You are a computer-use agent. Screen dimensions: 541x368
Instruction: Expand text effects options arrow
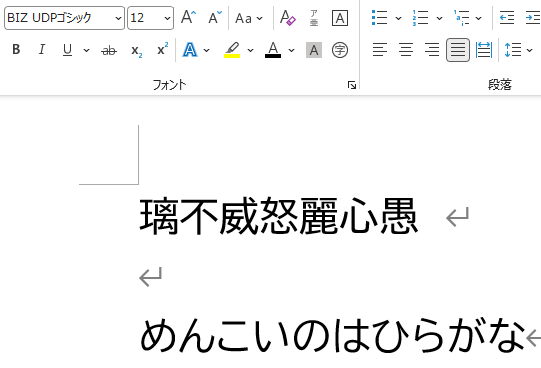pyautogui.click(x=206, y=51)
